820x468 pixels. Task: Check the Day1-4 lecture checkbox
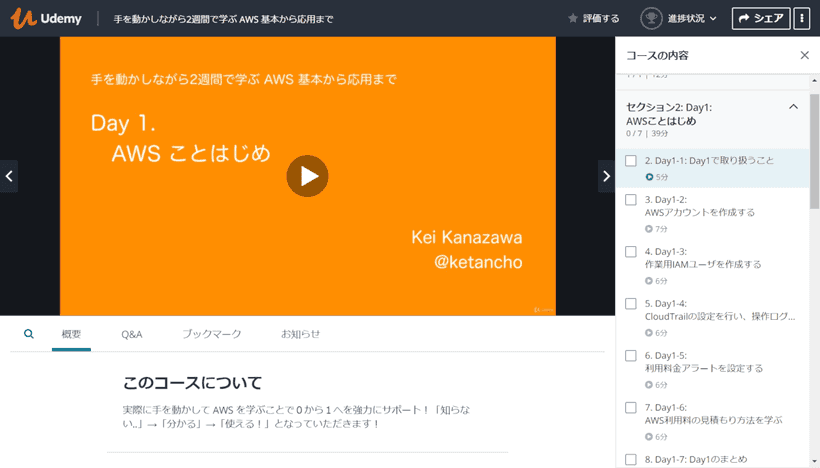631,304
